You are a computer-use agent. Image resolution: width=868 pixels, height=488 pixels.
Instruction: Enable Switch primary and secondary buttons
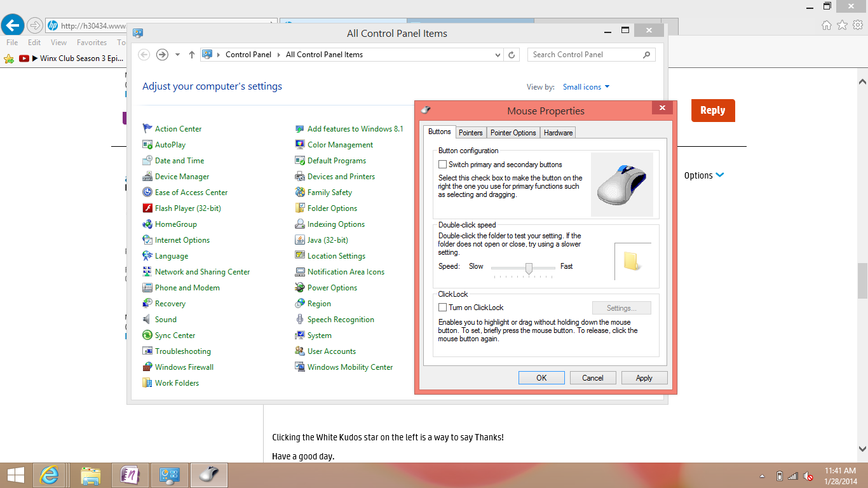click(443, 165)
